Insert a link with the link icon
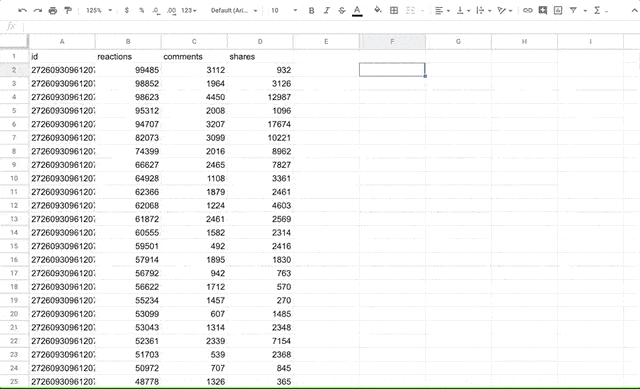Viewport: 640px width, 389px height. tap(527, 11)
